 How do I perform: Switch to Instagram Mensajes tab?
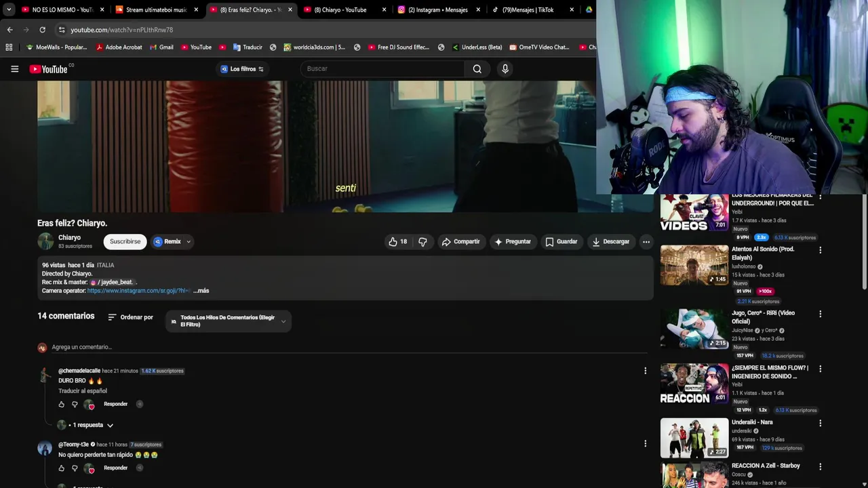coord(439,9)
